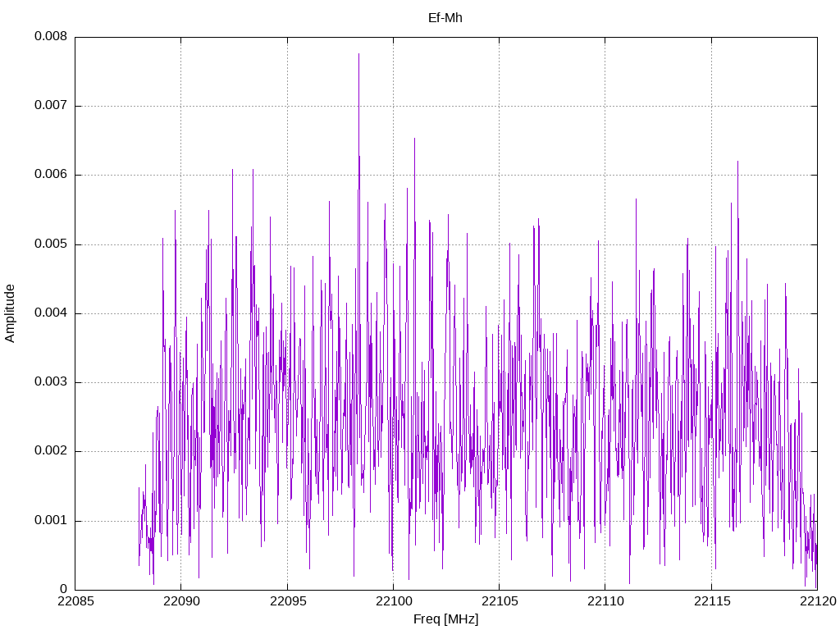Click the y-axis tick value 0.004
Screen dimensions: 840x630
51,313
